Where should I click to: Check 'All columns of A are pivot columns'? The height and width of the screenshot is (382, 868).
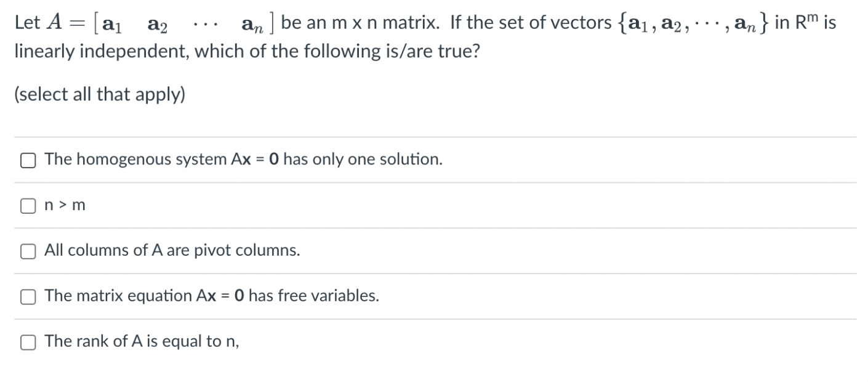pyautogui.click(x=27, y=250)
